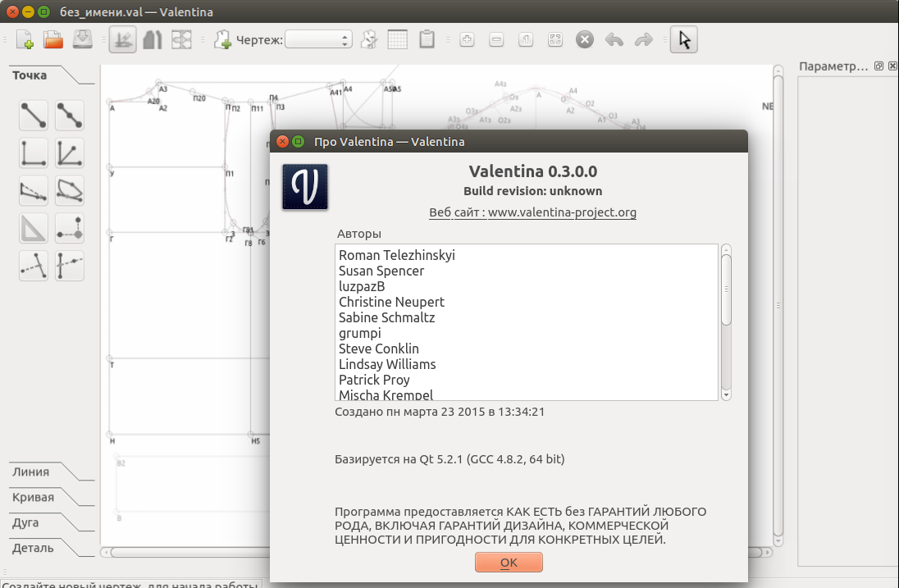Click authors list scroll up arrow
The width and height of the screenshot is (899, 588).
pyautogui.click(x=726, y=249)
